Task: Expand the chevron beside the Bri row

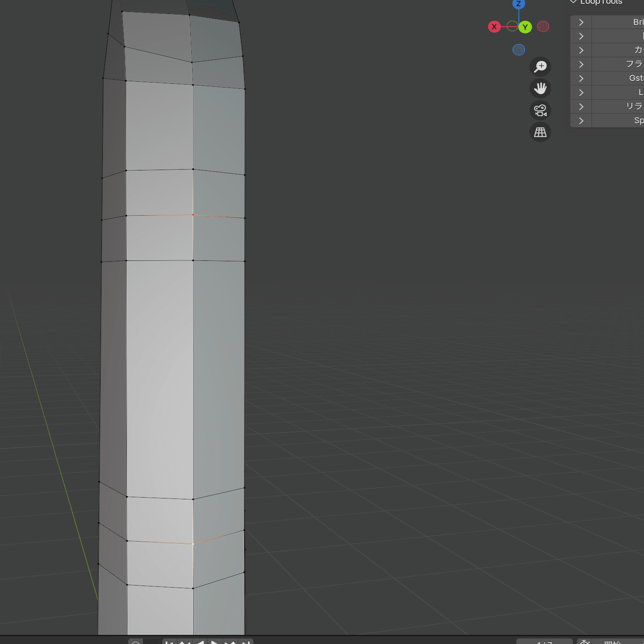Action: [581, 22]
